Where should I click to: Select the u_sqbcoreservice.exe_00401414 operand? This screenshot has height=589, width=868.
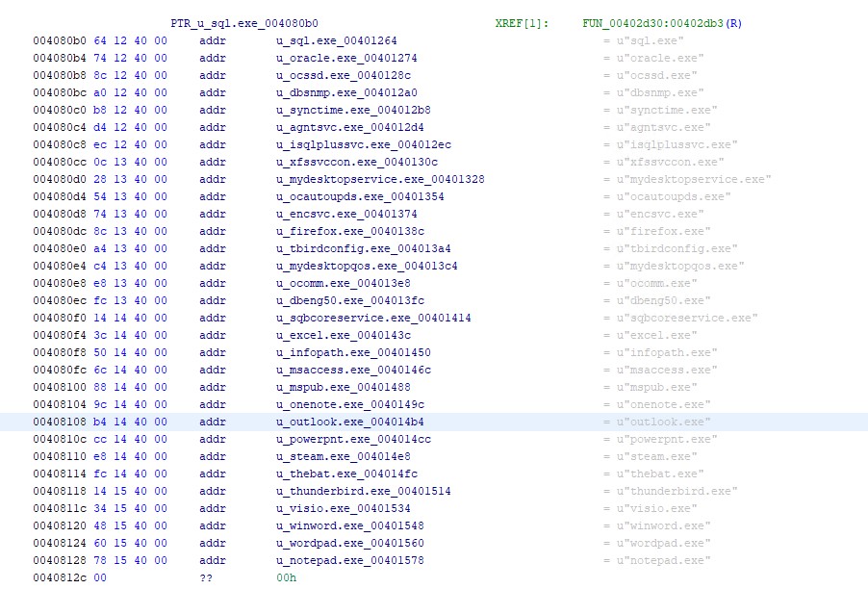tap(373, 318)
